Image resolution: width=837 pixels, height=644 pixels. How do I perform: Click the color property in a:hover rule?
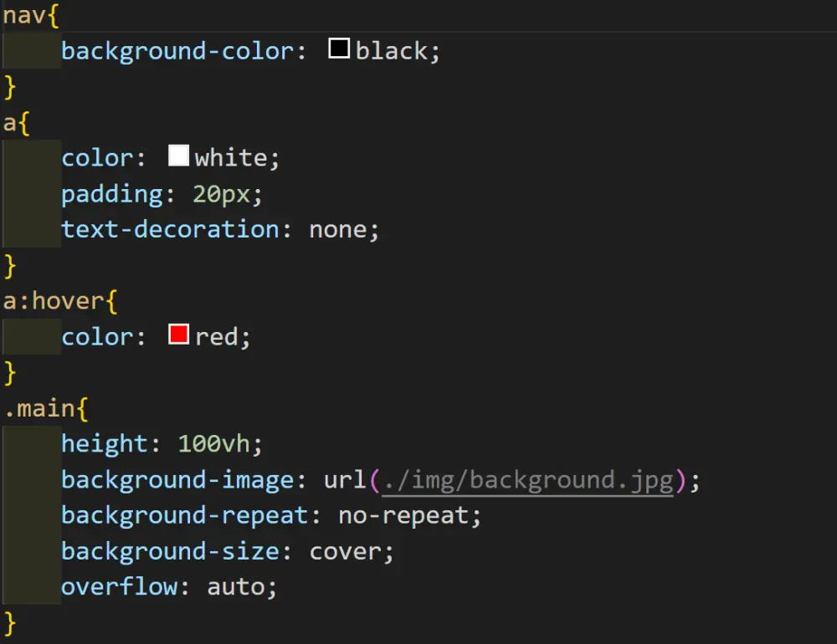coord(97,337)
